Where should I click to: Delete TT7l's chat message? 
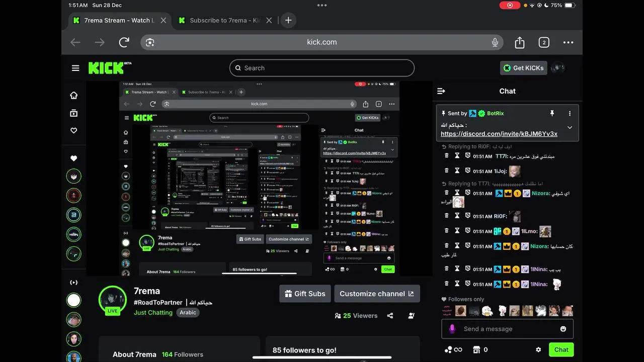[446, 156]
